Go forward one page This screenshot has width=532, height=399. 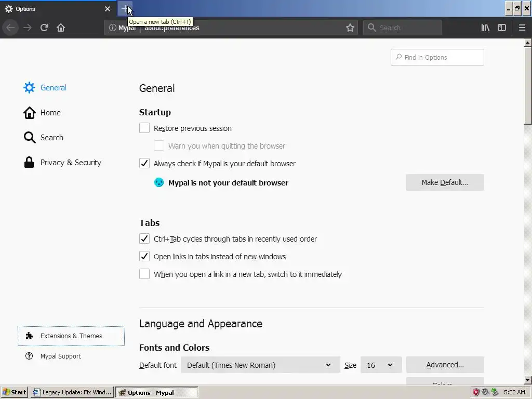pos(28,28)
